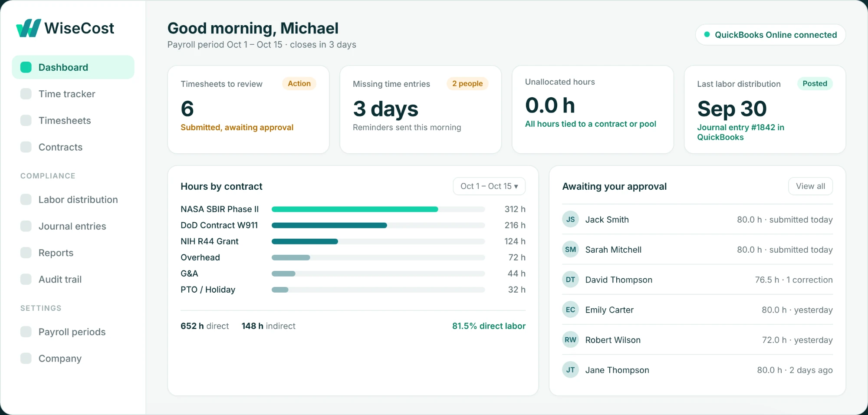The image size is (868, 415).
Task: Select the NIH R44 Grant contract label
Action: coord(210,241)
